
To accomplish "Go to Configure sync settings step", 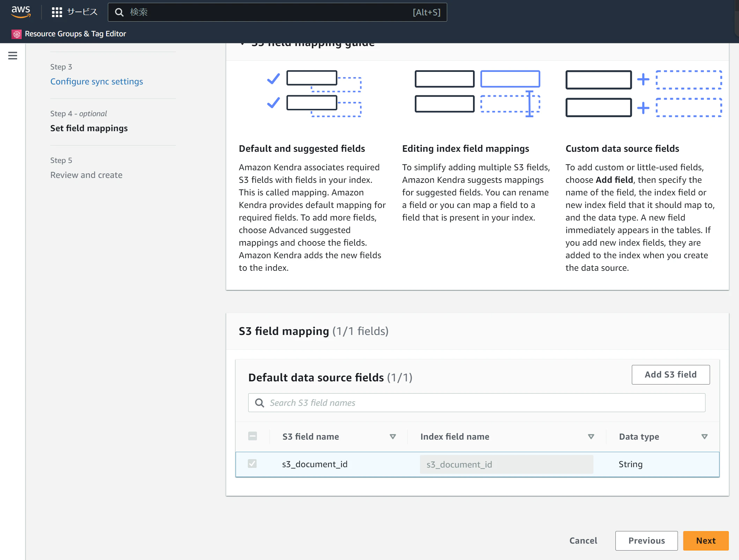I will click(96, 81).
